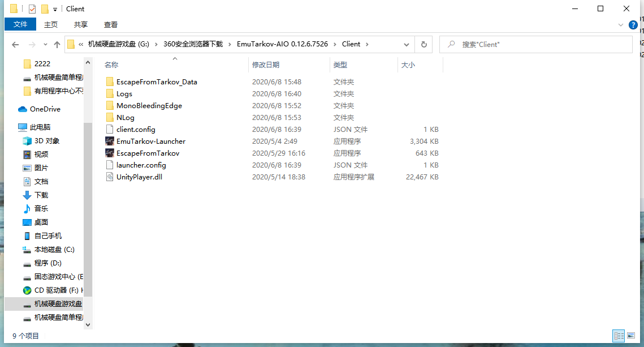Viewport: 644px width, 347px height.
Task: Open the recent locations dropdown arrow
Action: [45, 44]
